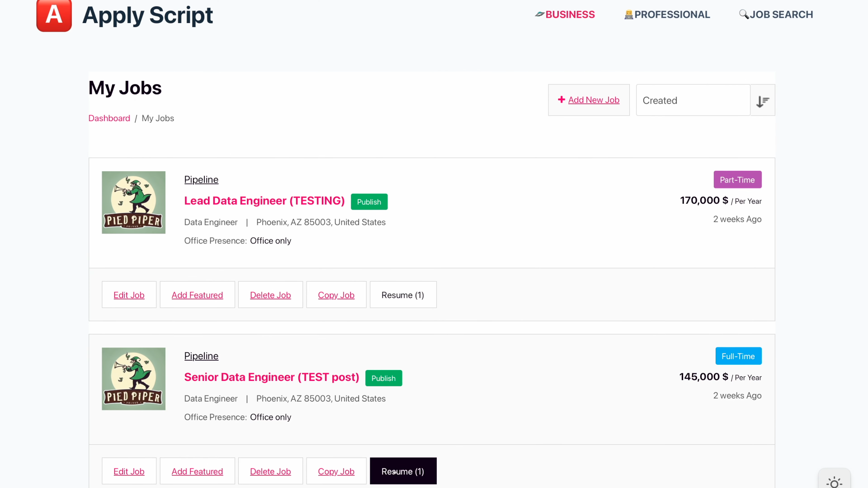The height and width of the screenshot is (488, 868).
Task: Open the Lead Data Engineer (TESTING) job title
Action: click(x=264, y=201)
